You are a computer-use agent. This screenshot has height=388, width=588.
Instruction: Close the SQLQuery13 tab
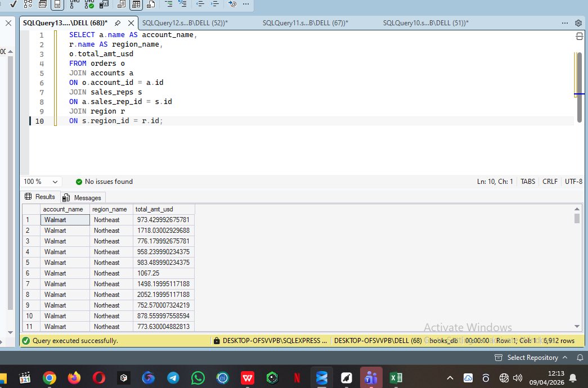[131, 23]
